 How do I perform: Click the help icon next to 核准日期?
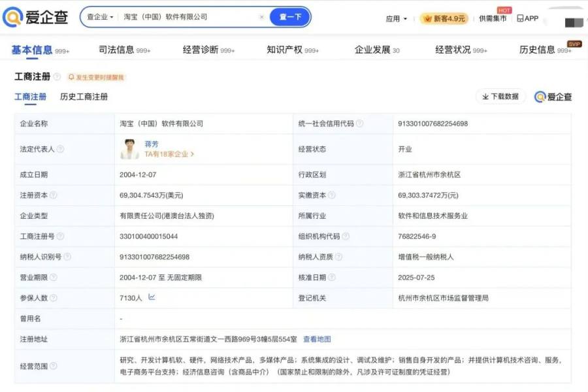(331, 278)
